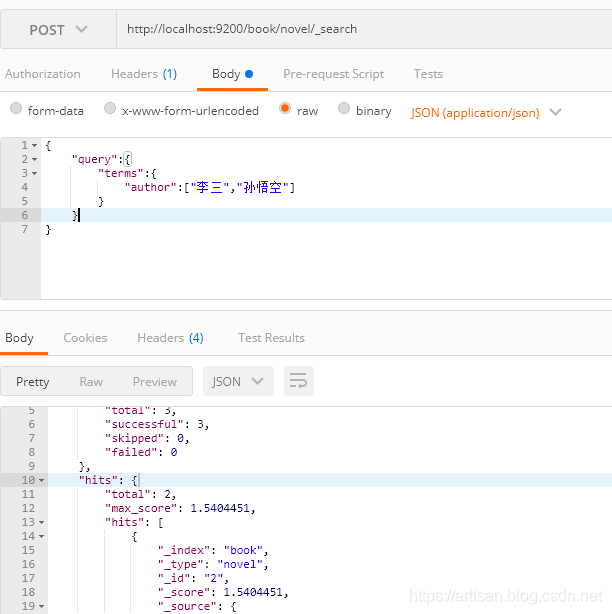Viewport: 612px width, 614px height.
Task: Switch response view to Preview
Action: click(154, 381)
